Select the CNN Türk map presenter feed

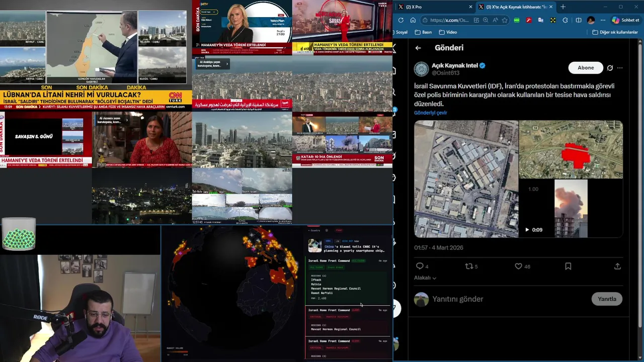coord(92,47)
